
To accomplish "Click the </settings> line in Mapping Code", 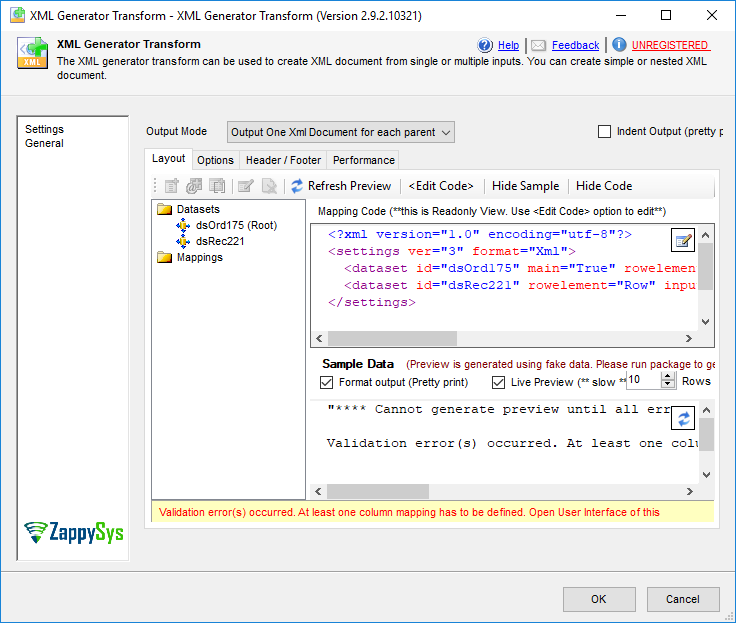I will coord(372,302).
